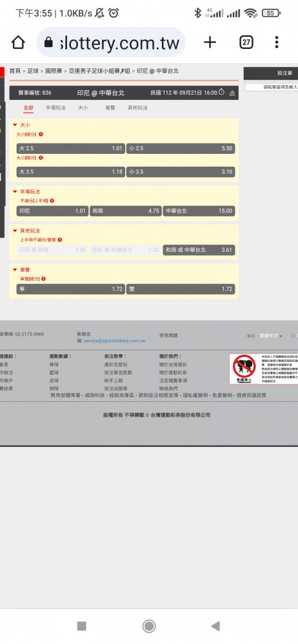Screen dimensions: 298x644
Task: Select 和局 或 中華台北 odds 3.61
Action: 199,250
